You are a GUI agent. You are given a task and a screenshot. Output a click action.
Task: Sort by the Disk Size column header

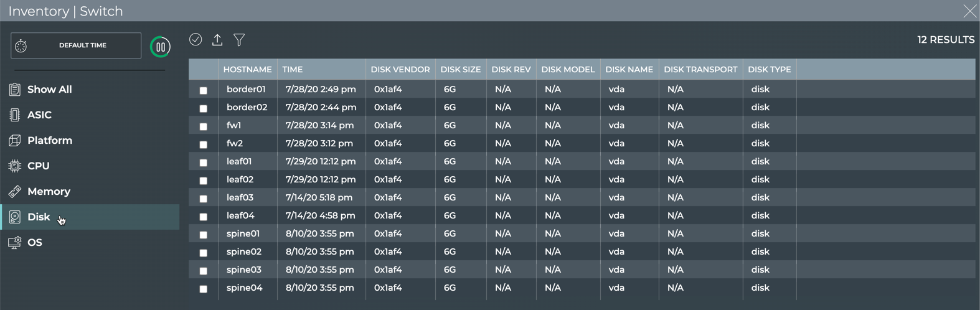click(460, 69)
